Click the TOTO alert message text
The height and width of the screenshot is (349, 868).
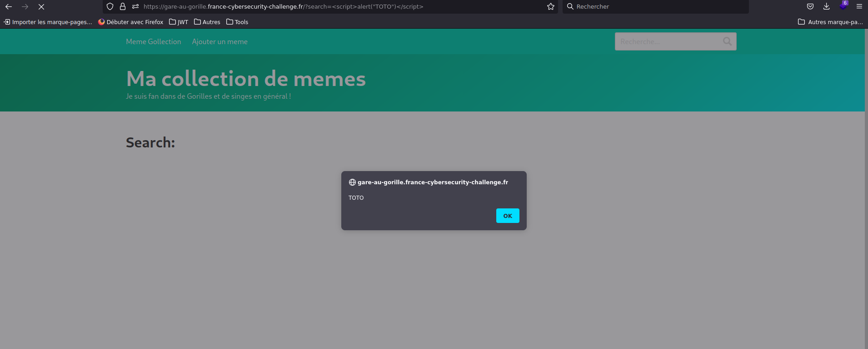[356, 198]
